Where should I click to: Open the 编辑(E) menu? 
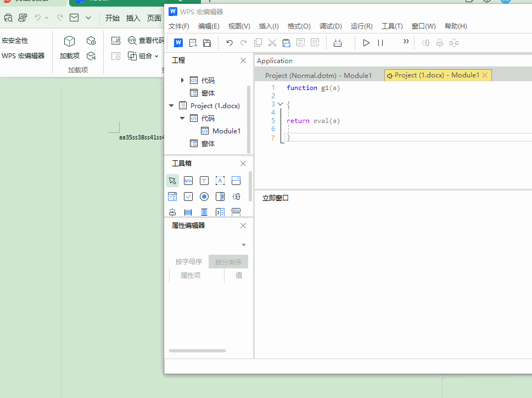click(x=209, y=26)
